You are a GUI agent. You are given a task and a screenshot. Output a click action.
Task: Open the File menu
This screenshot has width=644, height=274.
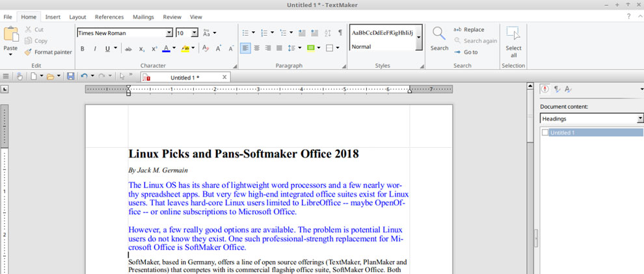(8, 17)
